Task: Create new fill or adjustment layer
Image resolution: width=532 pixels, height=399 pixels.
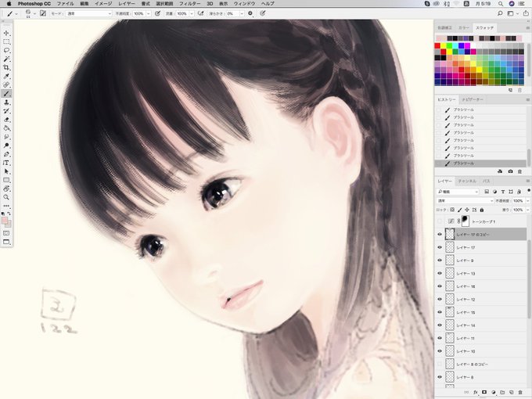Action: (x=494, y=393)
